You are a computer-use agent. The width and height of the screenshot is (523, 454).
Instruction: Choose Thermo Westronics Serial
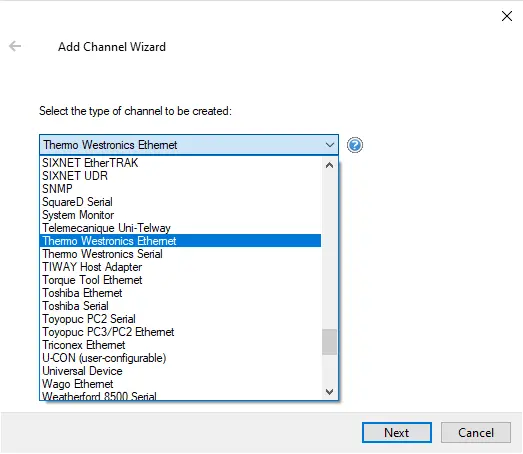click(x=180, y=254)
